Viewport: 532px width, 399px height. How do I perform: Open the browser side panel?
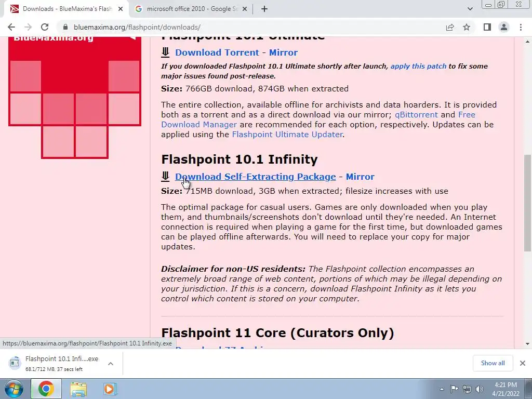pyautogui.click(x=487, y=27)
